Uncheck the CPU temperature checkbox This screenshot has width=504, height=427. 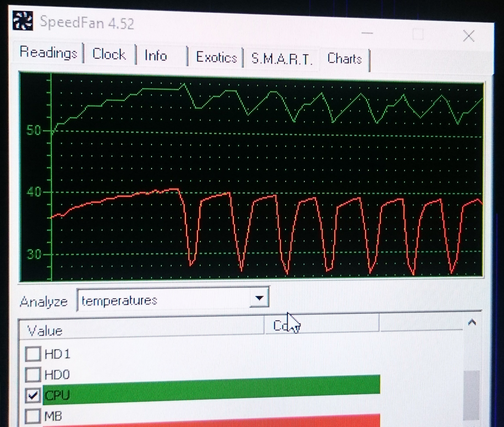[x=33, y=395]
